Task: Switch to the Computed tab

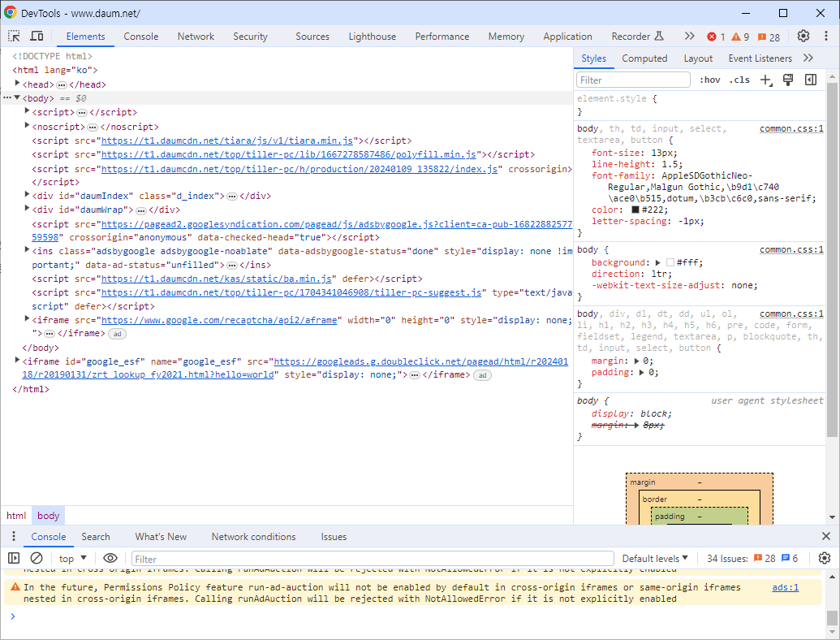Action: 644,58
